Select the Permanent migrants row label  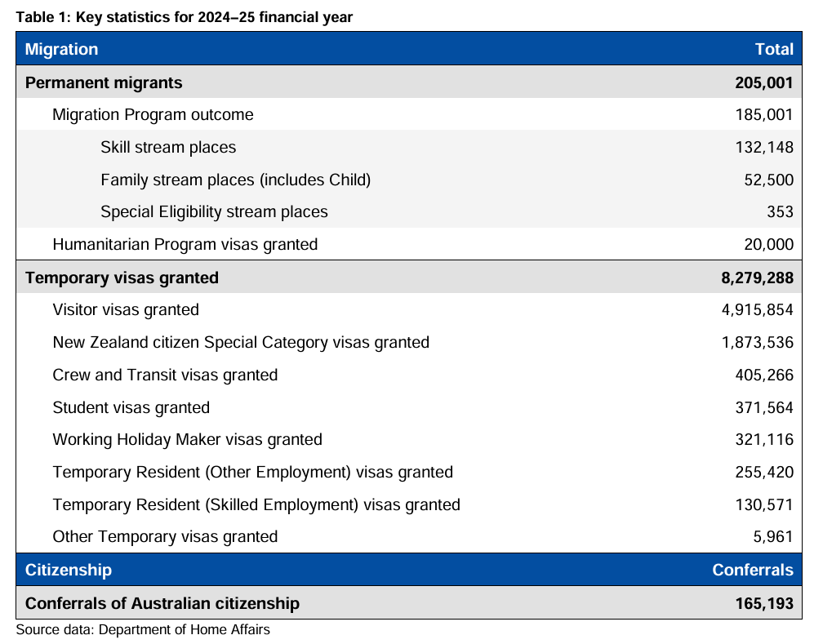(104, 82)
